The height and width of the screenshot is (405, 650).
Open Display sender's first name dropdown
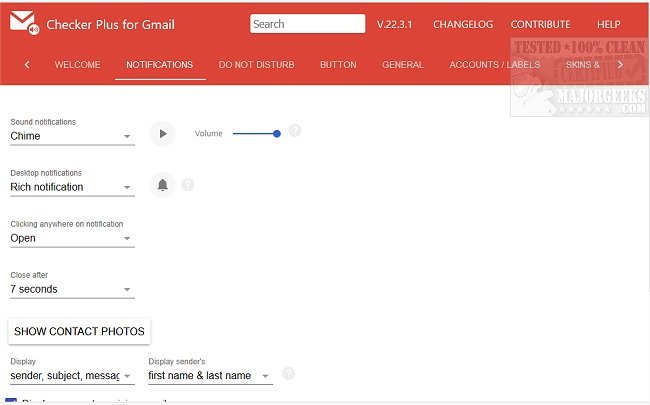pyautogui.click(x=210, y=376)
